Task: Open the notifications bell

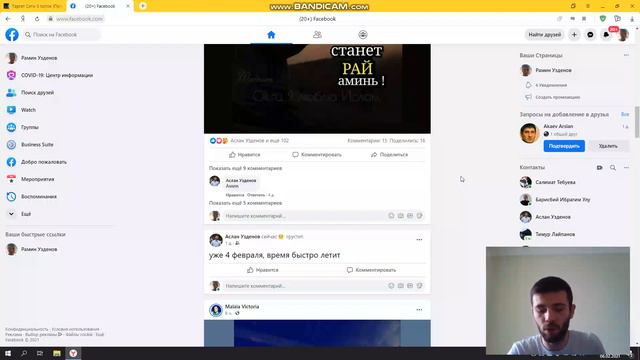Action: 607,35
